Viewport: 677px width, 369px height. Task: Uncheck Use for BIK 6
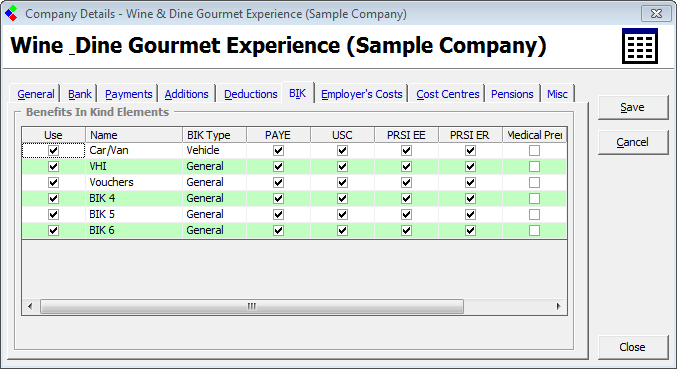click(54, 230)
